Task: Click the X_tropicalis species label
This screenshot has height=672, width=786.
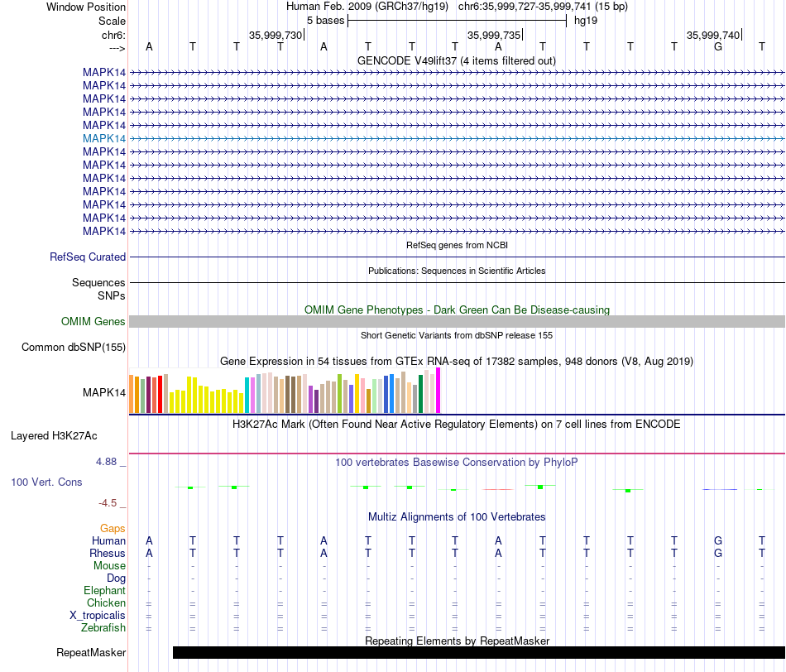Action: [x=98, y=616]
